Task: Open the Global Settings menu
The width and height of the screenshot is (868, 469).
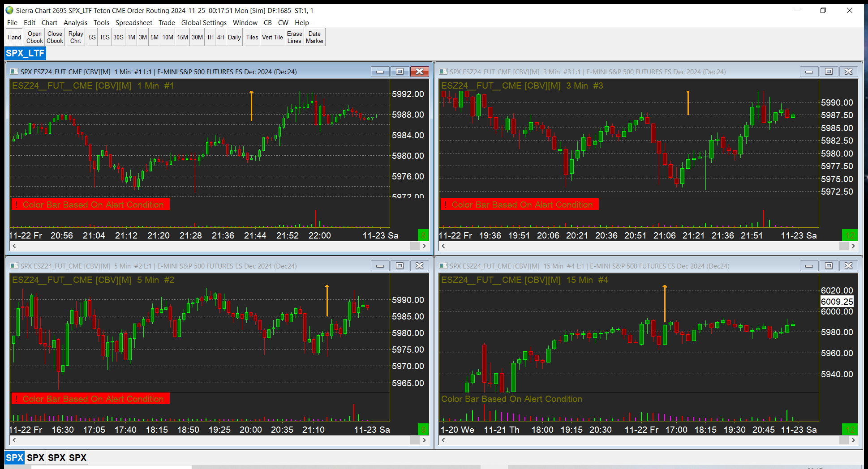Action: point(204,23)
